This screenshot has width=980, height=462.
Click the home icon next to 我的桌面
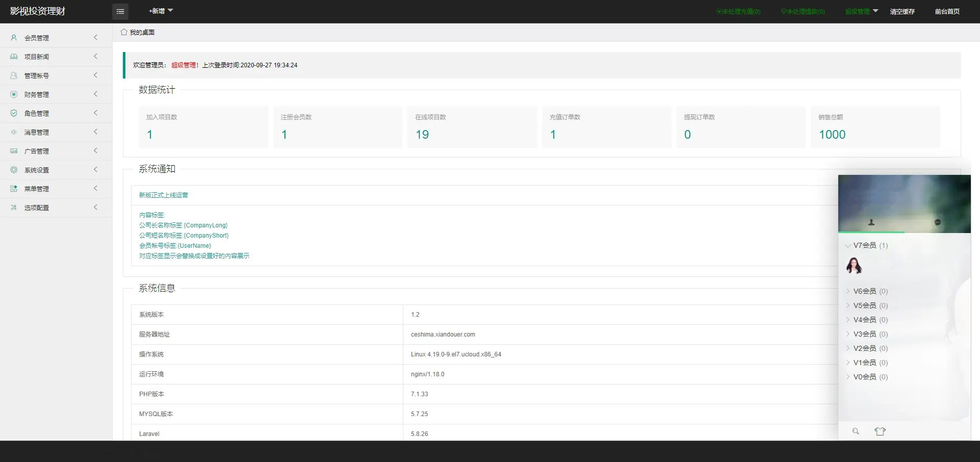pos(124,32)
